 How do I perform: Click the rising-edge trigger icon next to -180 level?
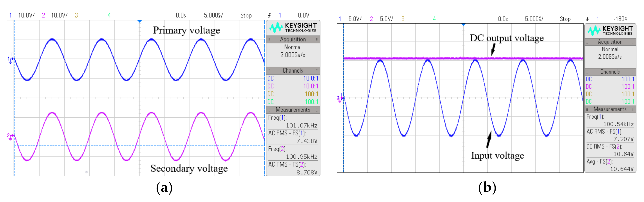[587, 19]
